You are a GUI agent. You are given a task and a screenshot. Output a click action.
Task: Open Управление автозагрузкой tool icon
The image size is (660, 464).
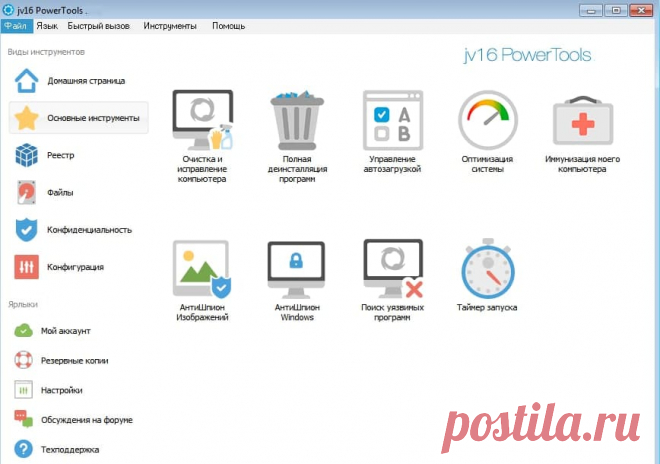click(393, 120)
